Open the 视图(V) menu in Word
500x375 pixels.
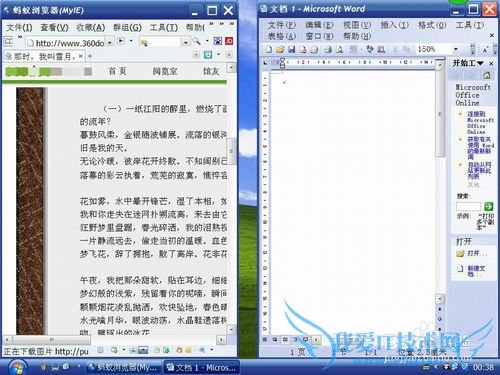[x=357, y=25]
